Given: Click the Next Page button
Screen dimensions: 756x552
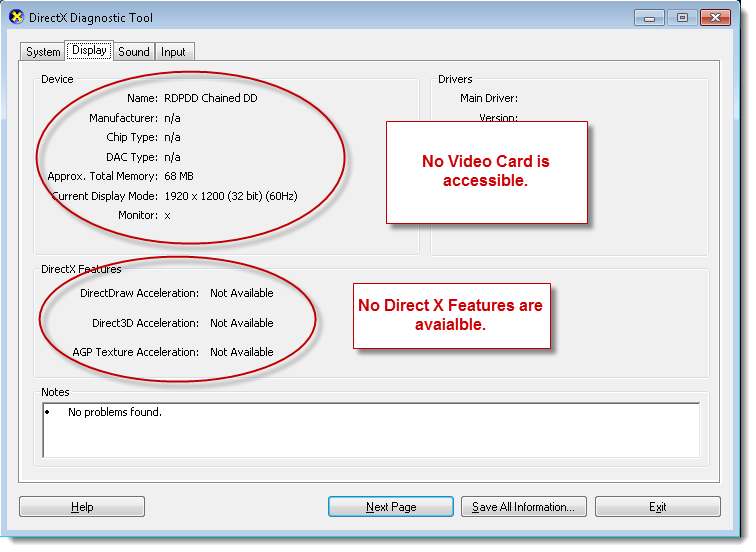Looking at the screenshot, I should click(391, 507).
